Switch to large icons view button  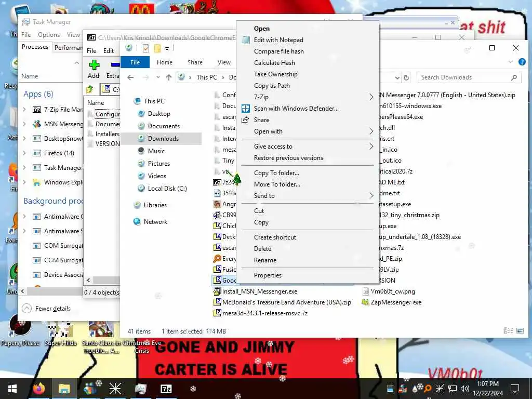520,331
